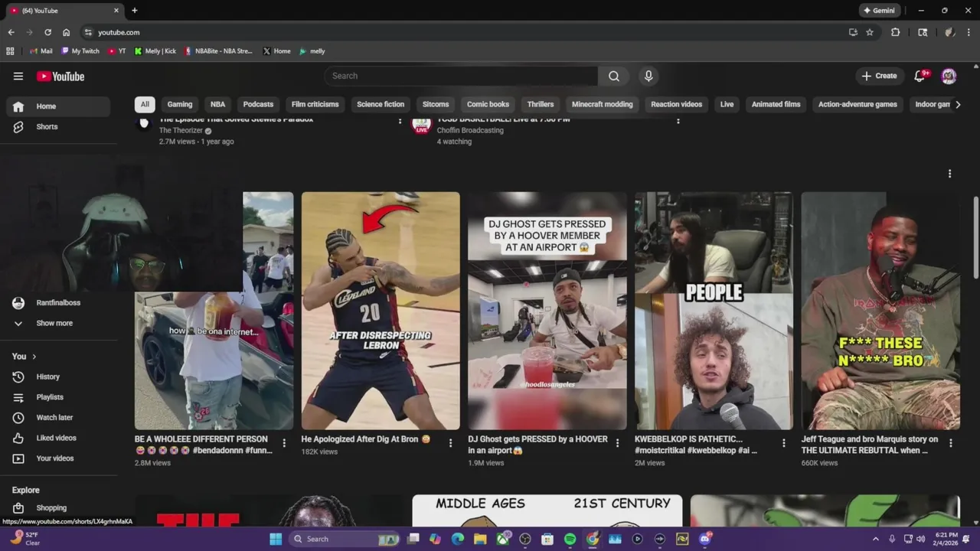The height and width of the screenshot is (551, 980).
Task: Open Discord from taskbar
Action: tap(704, 539)
